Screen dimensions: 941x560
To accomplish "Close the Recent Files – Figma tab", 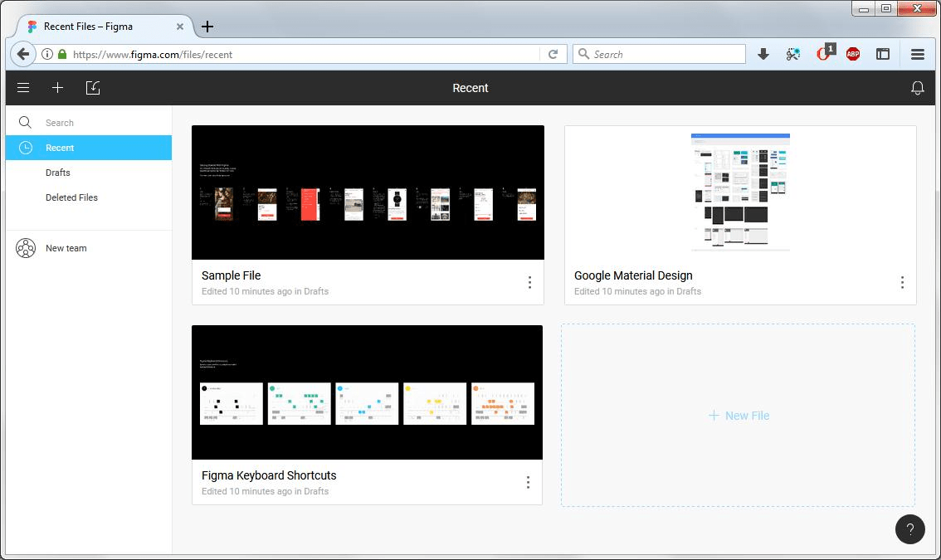I will point(180,27).
